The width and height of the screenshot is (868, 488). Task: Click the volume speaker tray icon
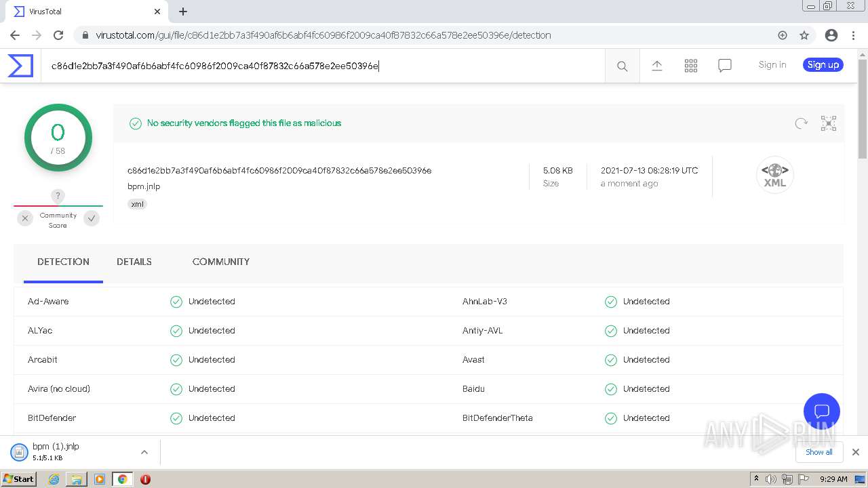(771, 479)
